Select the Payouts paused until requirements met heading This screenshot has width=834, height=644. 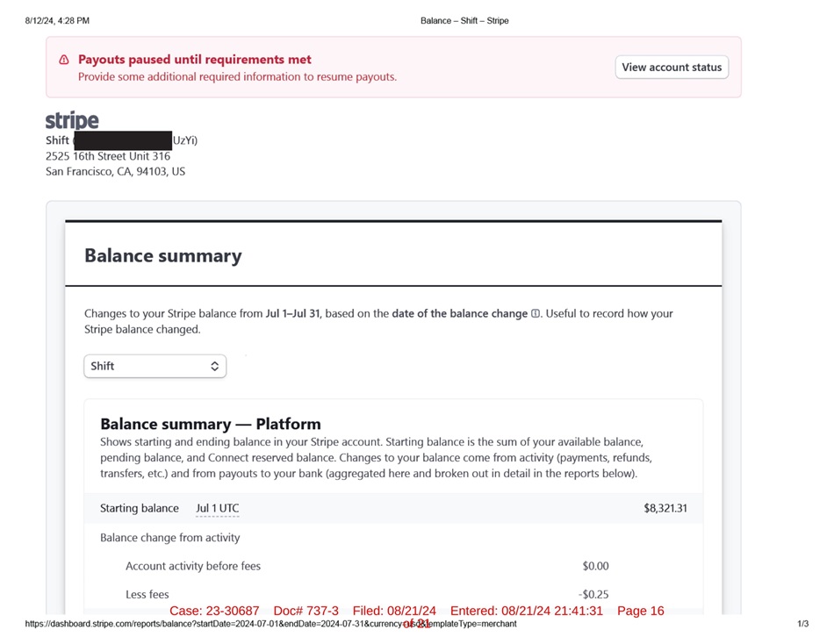194,60
